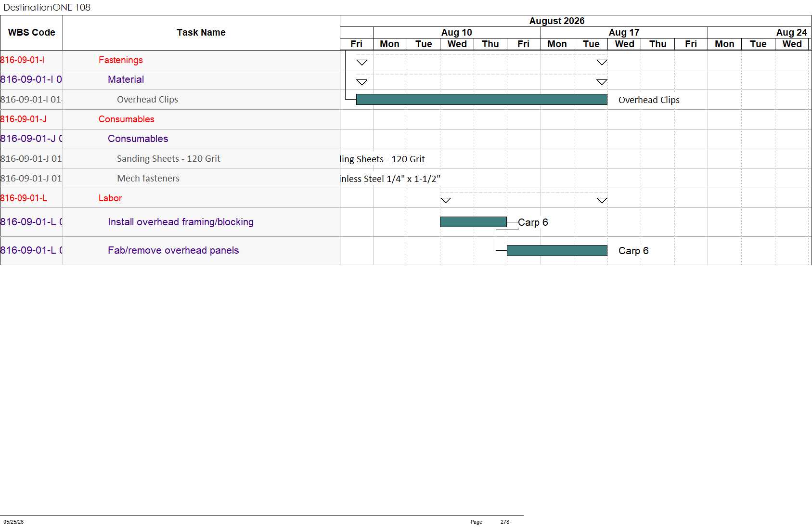Select the Mech fasteners task
The image size is (812, 528).
point(148,179)
